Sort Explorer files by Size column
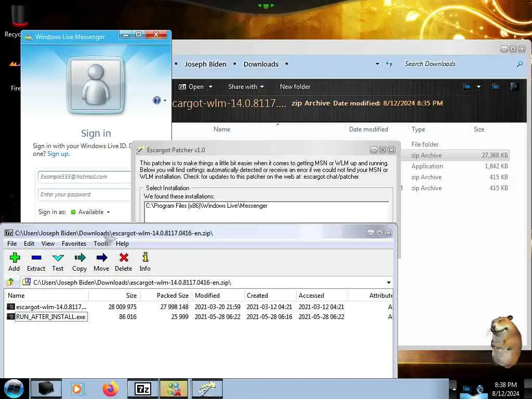The height and width of the screenshot is (399, 532). (x=490, y=129)
